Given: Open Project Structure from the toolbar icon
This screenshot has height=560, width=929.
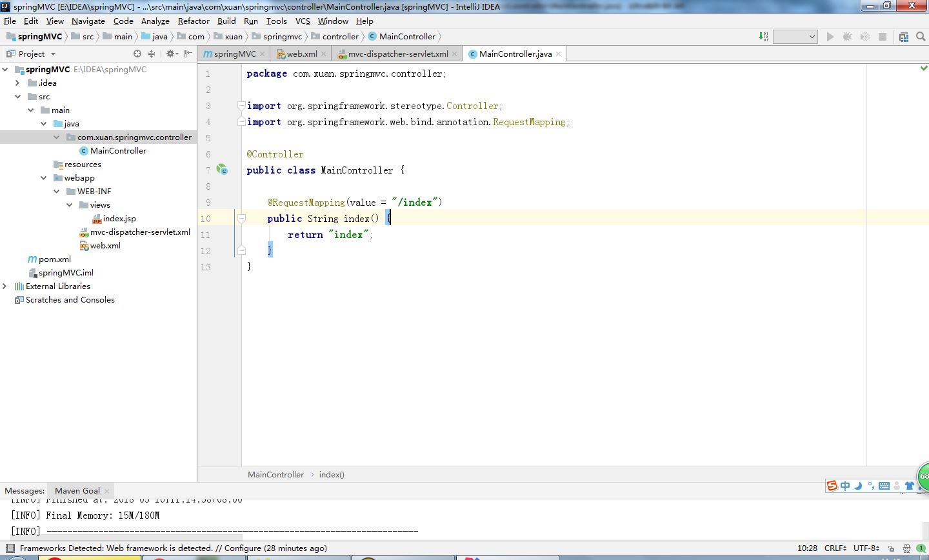Looking at the screenshot, I should tap(904, 37).
